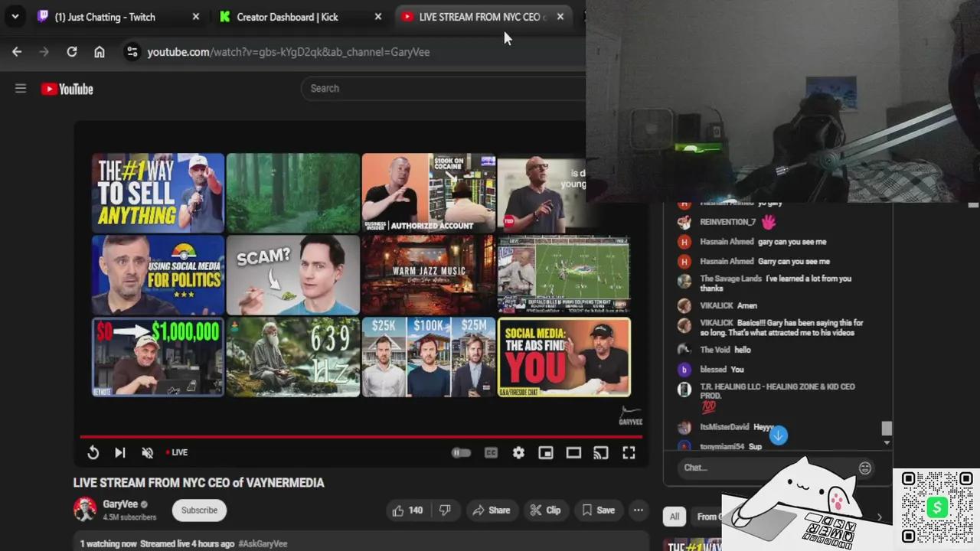The image size is (980, 551).
Task: Open the emoji picker in chat
Action: tap(865, 468)
